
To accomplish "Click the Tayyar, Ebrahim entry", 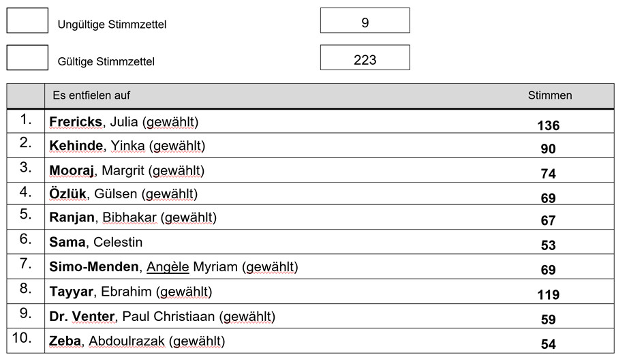I will point(131,292).
